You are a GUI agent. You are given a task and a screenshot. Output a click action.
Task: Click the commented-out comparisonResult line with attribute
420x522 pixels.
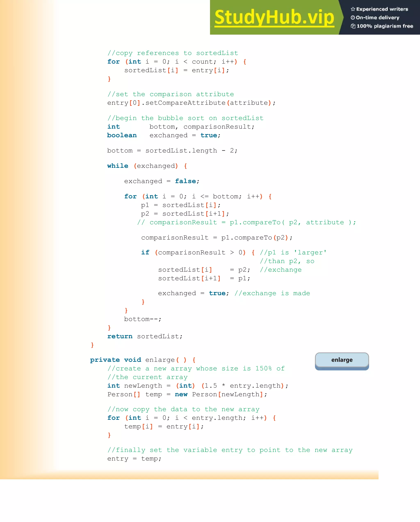tap(247, 223)
